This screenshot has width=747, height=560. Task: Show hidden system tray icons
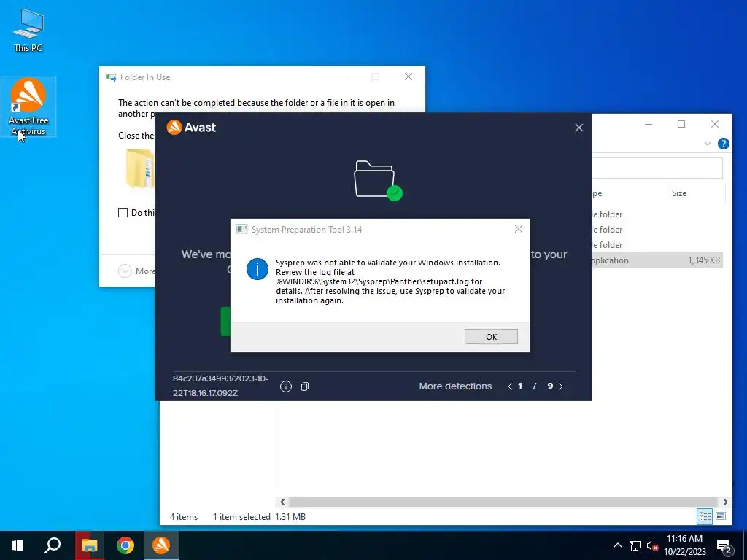click(x=617, y=545)
